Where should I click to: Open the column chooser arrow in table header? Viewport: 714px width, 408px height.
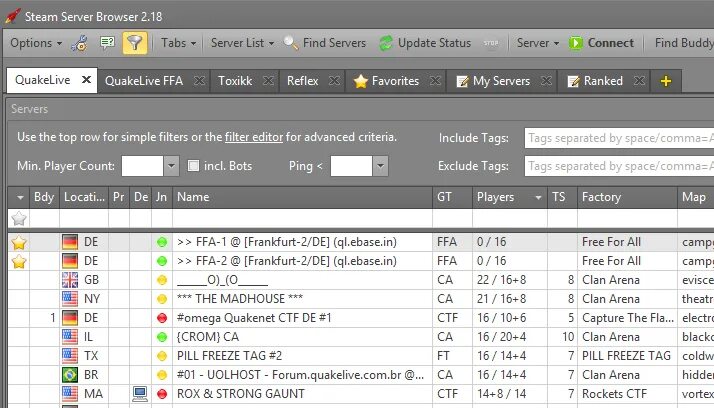[x=20, y=198]
